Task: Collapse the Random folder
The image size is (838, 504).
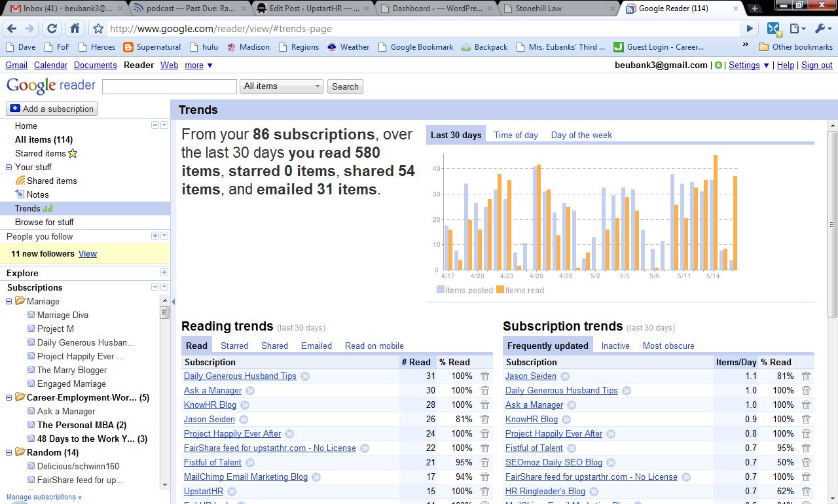Action: (9, 452)
